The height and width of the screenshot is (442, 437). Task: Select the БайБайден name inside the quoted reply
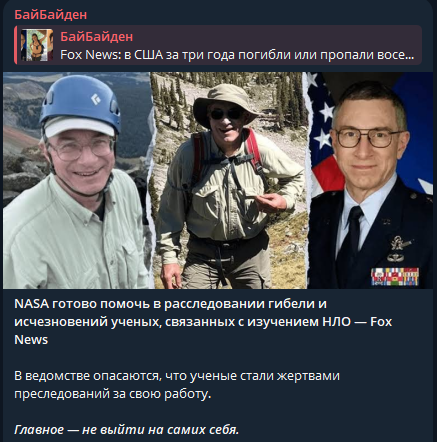click(97, 36)
